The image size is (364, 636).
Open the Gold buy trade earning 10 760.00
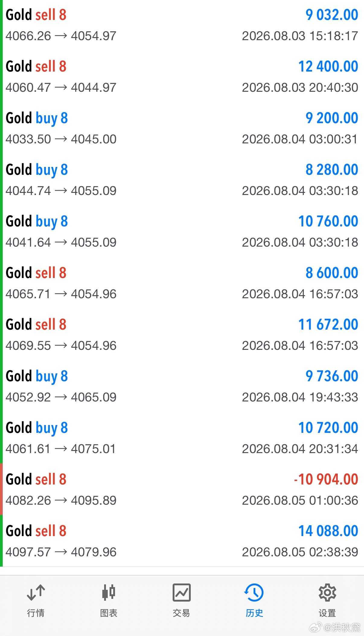point(182,232)
